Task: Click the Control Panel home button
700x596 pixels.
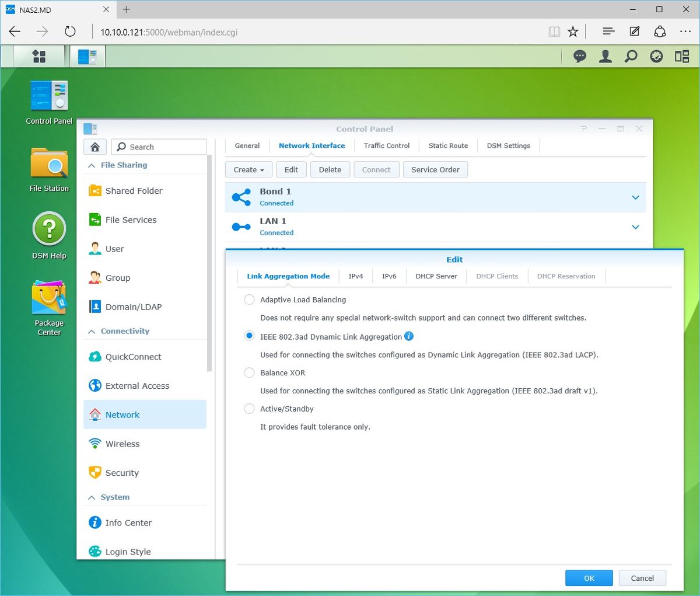Action: pyautogui.click(x=95, y=147)
